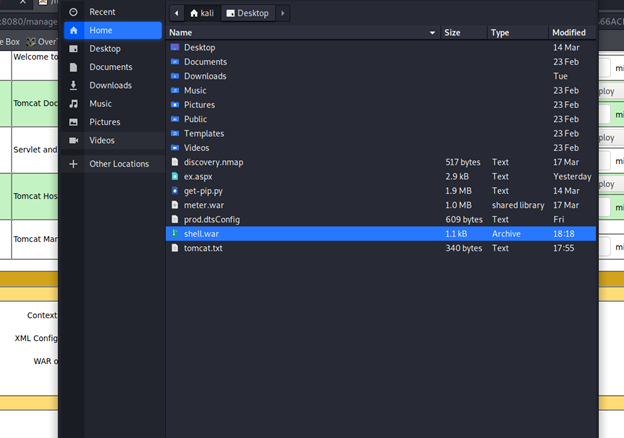Select the Music folder in file list
Viewport: 624px width, 438px height.
(x=381, y=90)
